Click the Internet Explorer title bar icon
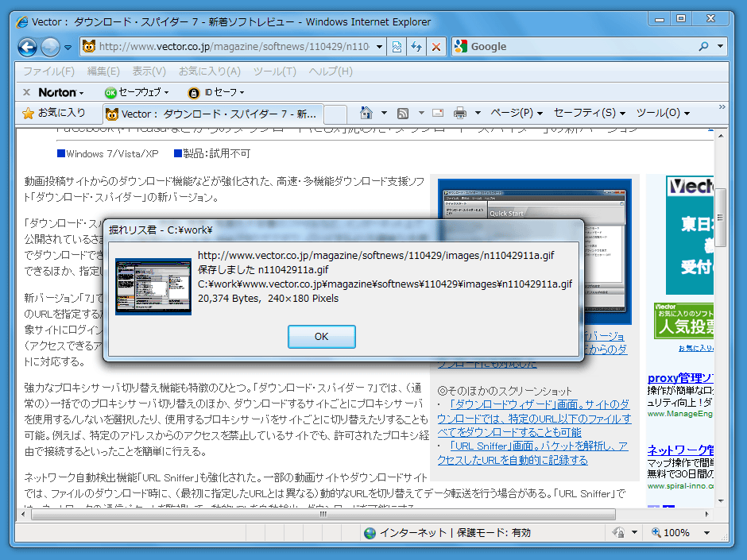 22,22
